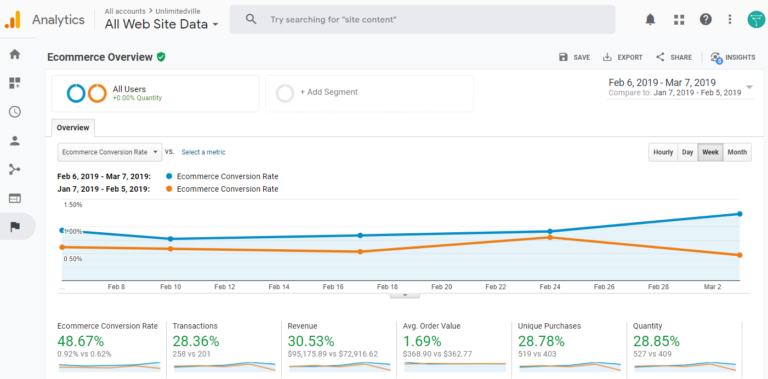Open the Ecommerce Conversion Rate metric dropdown
768x379 pixels.
(110, 152)
